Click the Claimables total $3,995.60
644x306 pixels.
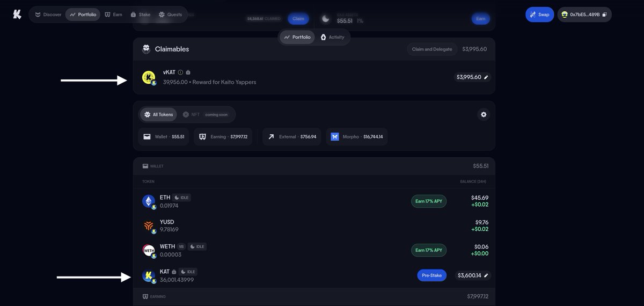(474, 49)
